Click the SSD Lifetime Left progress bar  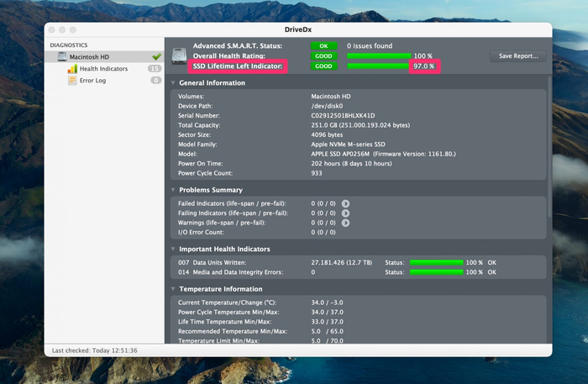tap(378, 66)
